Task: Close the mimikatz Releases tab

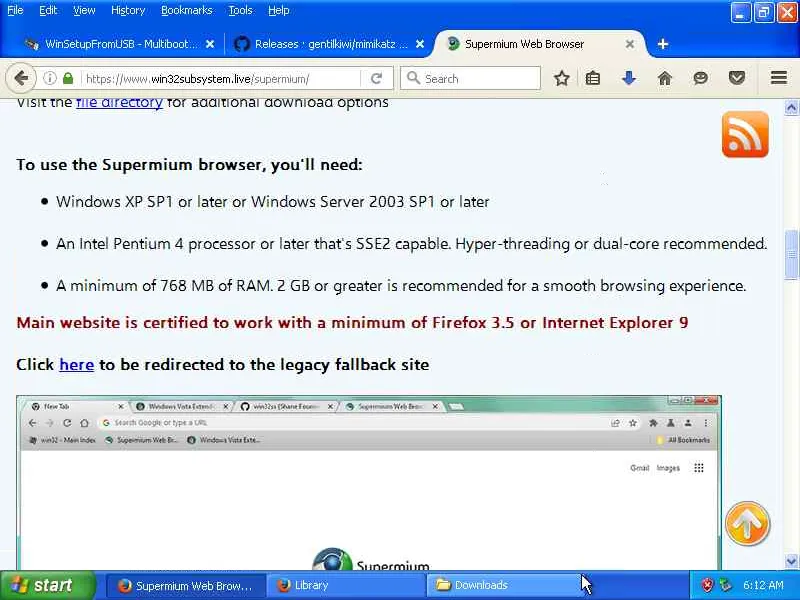Action: pos(419,44)
